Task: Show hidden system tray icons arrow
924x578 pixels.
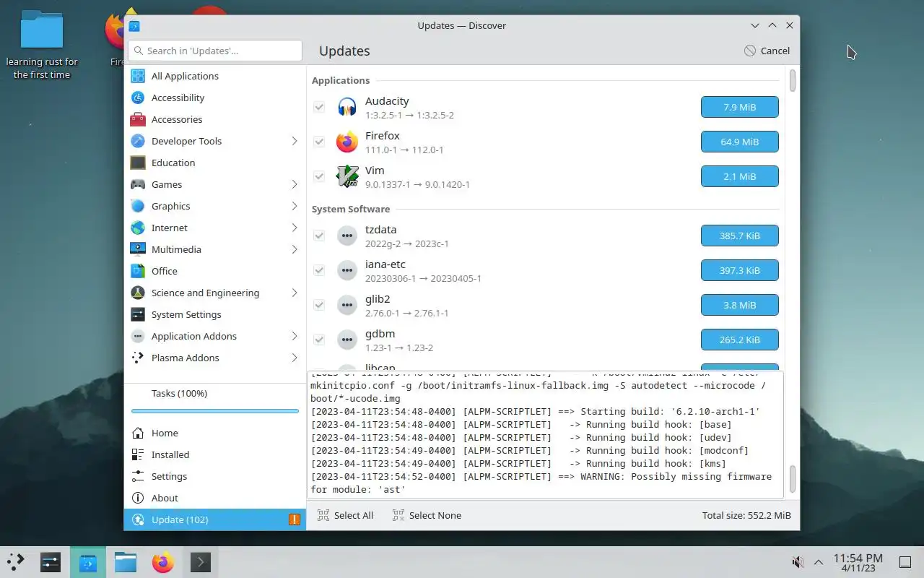Action: pos(819,562)
